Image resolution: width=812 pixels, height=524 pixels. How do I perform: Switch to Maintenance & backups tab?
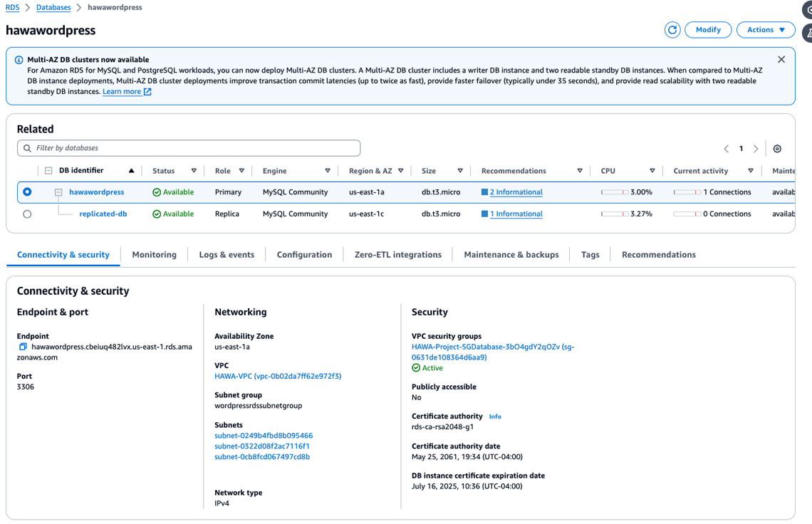tap(511, 255)
